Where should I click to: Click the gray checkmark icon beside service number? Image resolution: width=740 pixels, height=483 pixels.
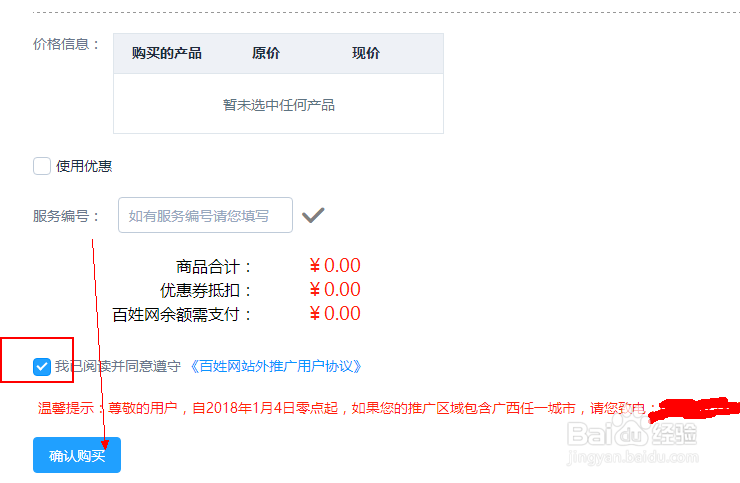pyautogui.click(x=314, y=214)
